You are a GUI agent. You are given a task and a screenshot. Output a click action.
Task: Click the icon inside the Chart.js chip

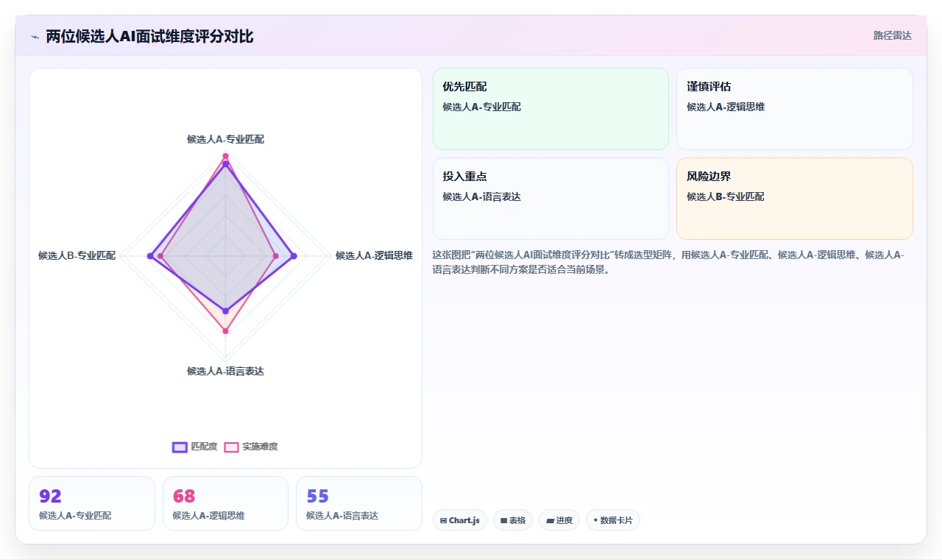443,520
